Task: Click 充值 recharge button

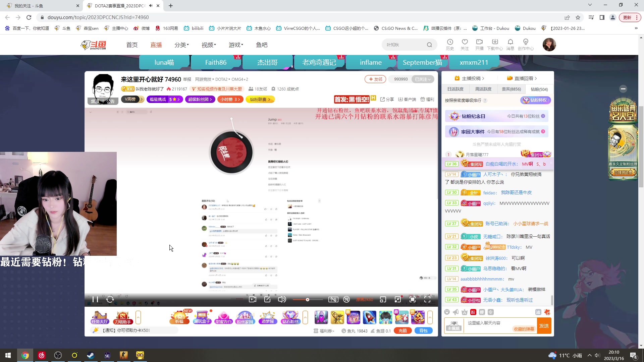Action: pyautogui.click(x=403, y=331)
